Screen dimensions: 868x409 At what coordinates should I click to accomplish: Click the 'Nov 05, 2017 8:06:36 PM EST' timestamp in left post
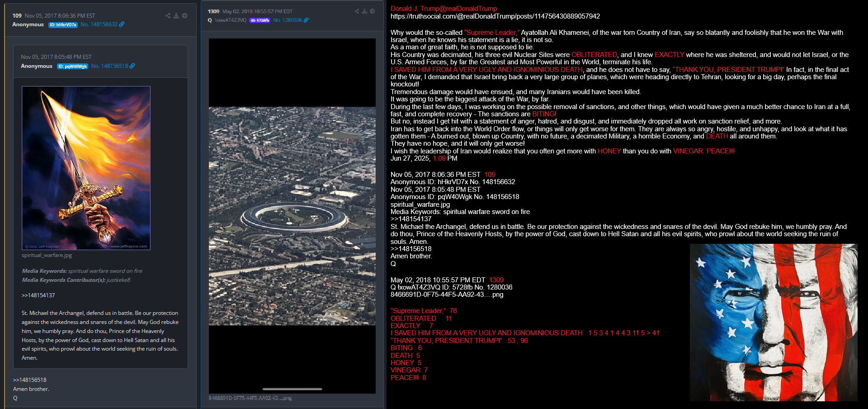60,16
